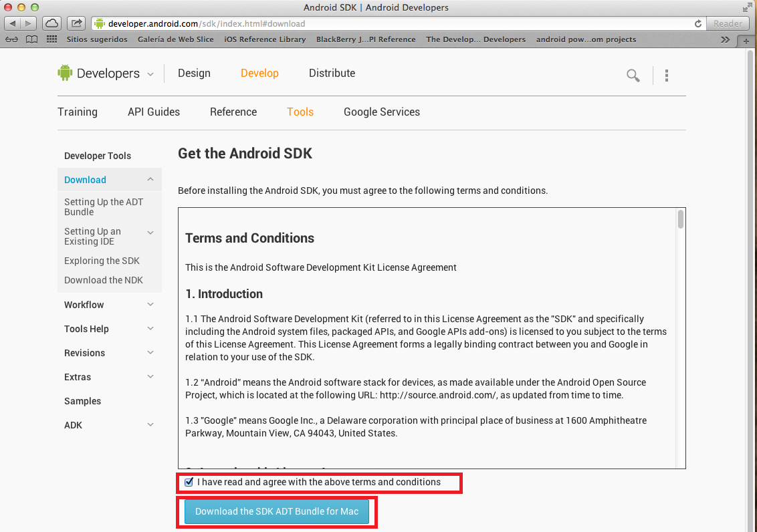Click the terms box scrollbar thumb
This screenshot has height=532, width=757.
[681, 219]
